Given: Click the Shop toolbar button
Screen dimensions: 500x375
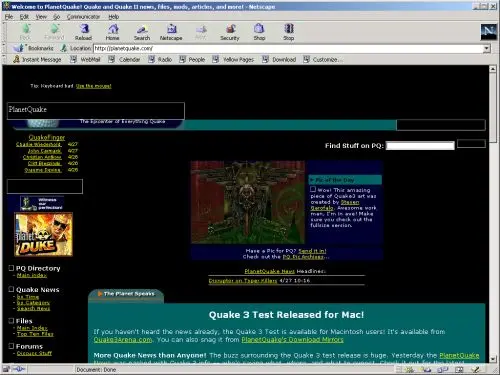Looking at the screenshot, I should click(x=259, y=32).
